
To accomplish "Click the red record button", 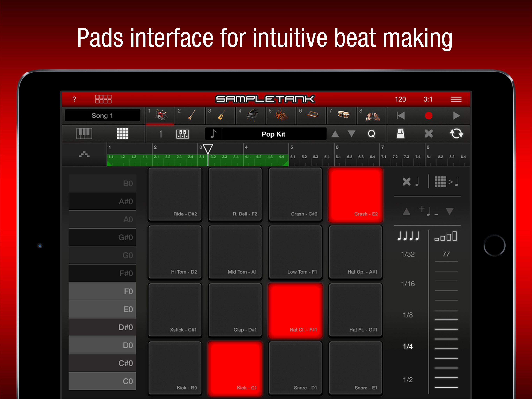I will 428,116.
